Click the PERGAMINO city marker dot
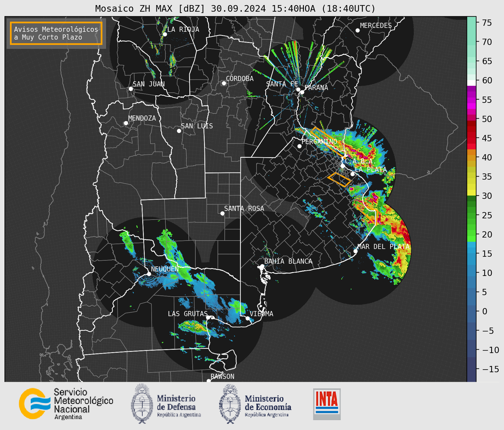Screen dimensions: 504x430 (x=299, y=146)
